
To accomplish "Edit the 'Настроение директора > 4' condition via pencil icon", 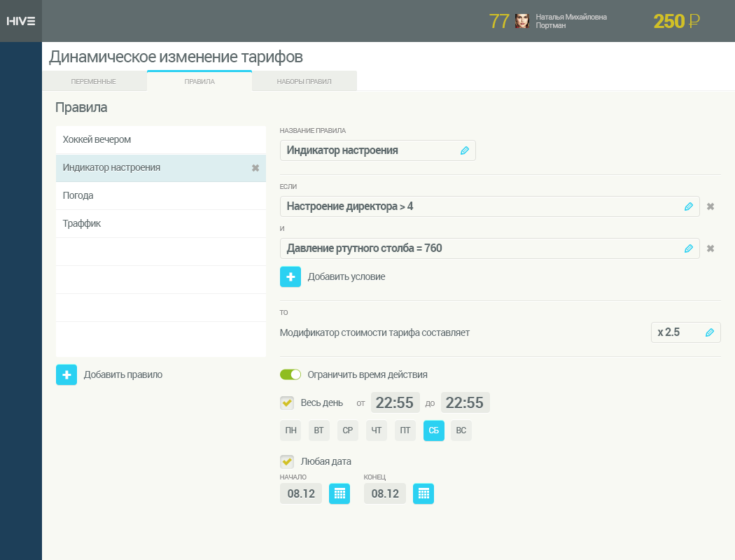I will [689, 206].
